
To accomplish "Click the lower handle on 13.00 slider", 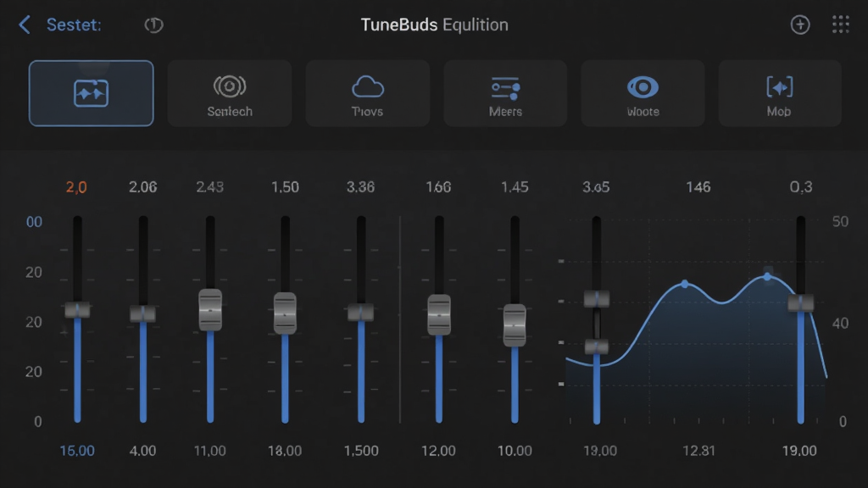I will 597,347.
